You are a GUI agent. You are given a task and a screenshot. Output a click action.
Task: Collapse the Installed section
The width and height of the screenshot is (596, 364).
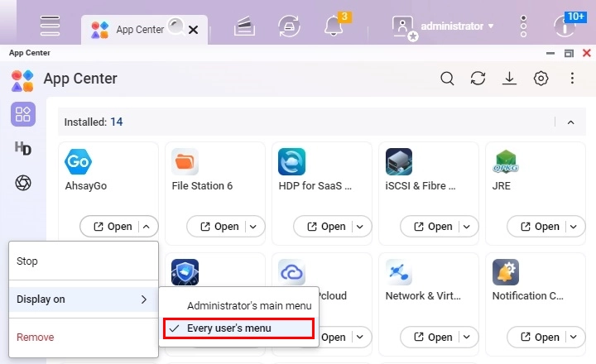[x=571, y=122]
